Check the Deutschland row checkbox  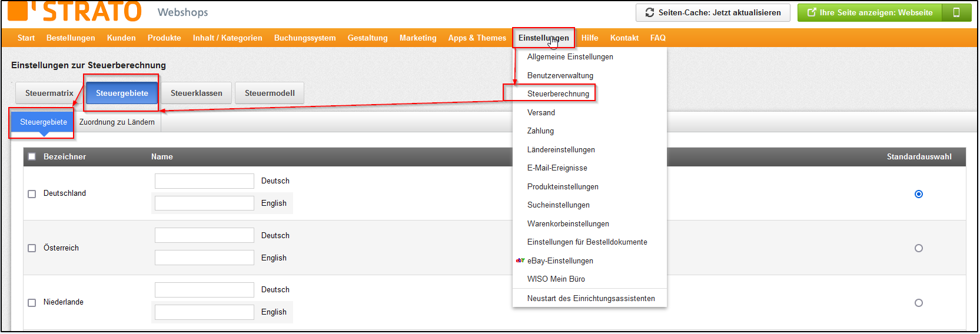click(32, 194)
